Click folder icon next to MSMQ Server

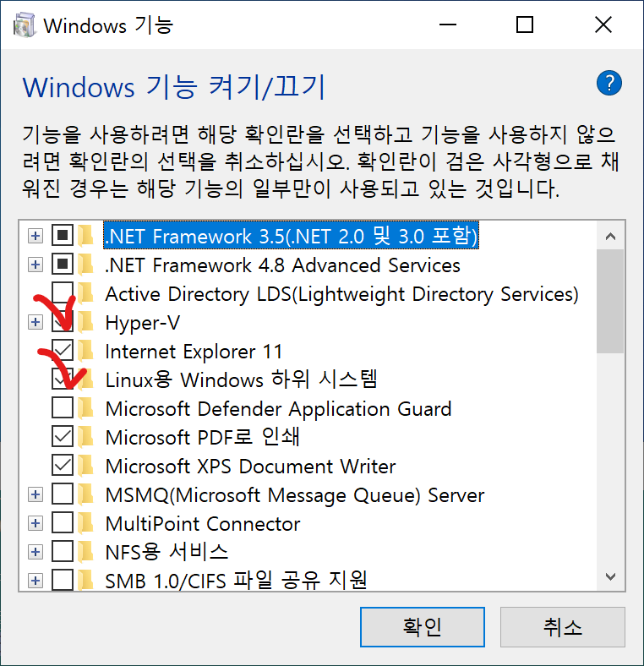point(86,494)
